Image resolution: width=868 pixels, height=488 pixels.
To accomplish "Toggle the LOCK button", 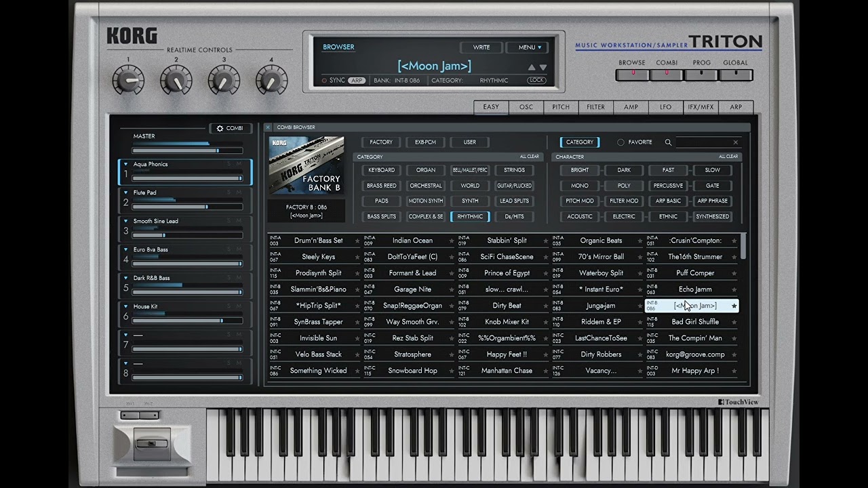I will pos(537,80).
